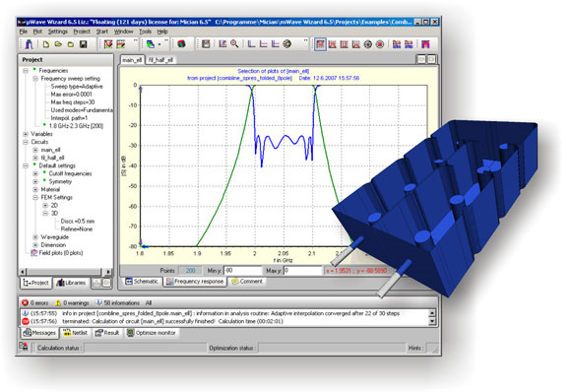Click the polar chart circle icon
The width and height of the screenshot is (571, 392).
368,44
